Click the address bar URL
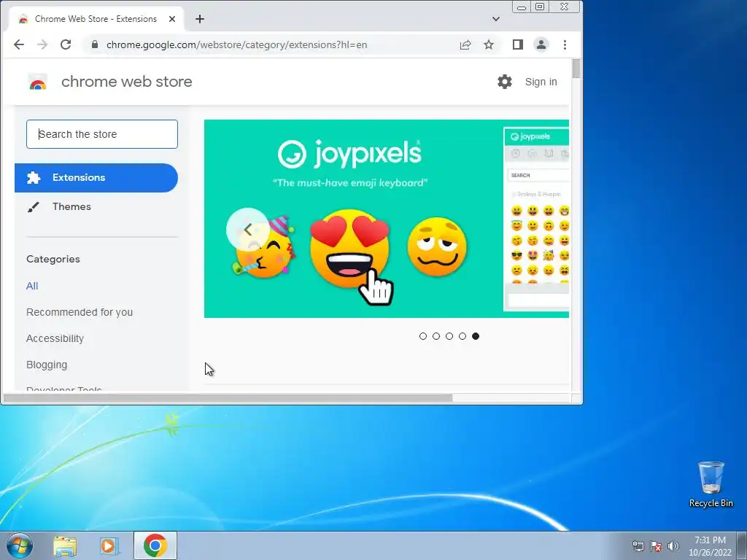The image size is (747, 560). (x=237, y=44)
